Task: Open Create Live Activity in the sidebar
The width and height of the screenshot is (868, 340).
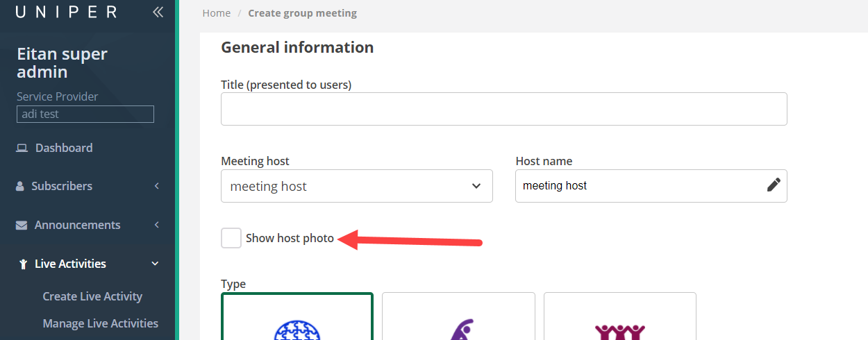Action: click(92, 296)
